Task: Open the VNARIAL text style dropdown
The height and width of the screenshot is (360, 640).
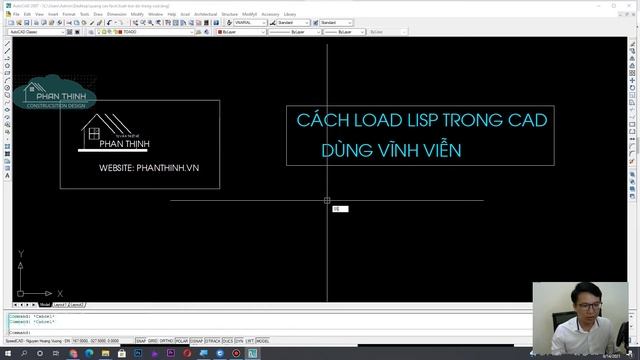Action: click(251, 23)
